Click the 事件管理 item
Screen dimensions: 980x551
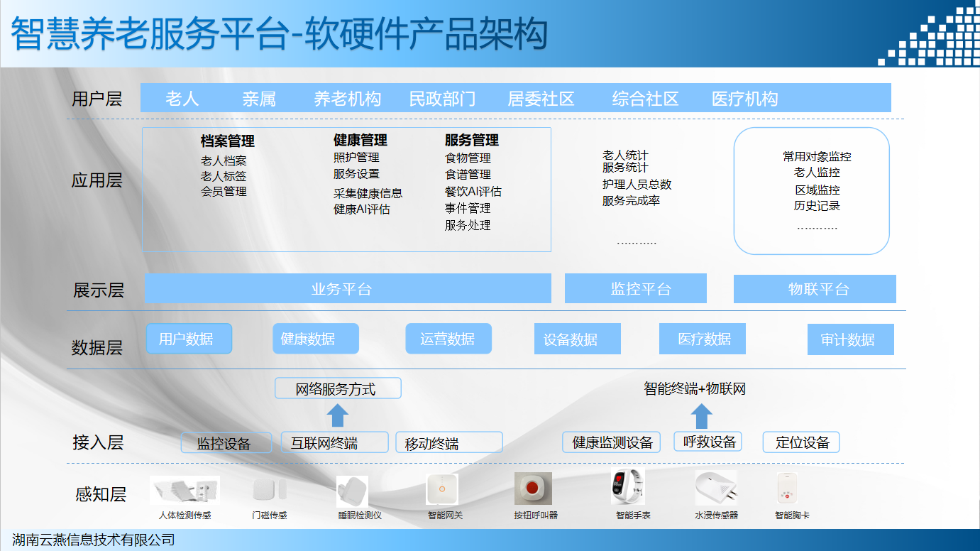[x=468, y=208]
